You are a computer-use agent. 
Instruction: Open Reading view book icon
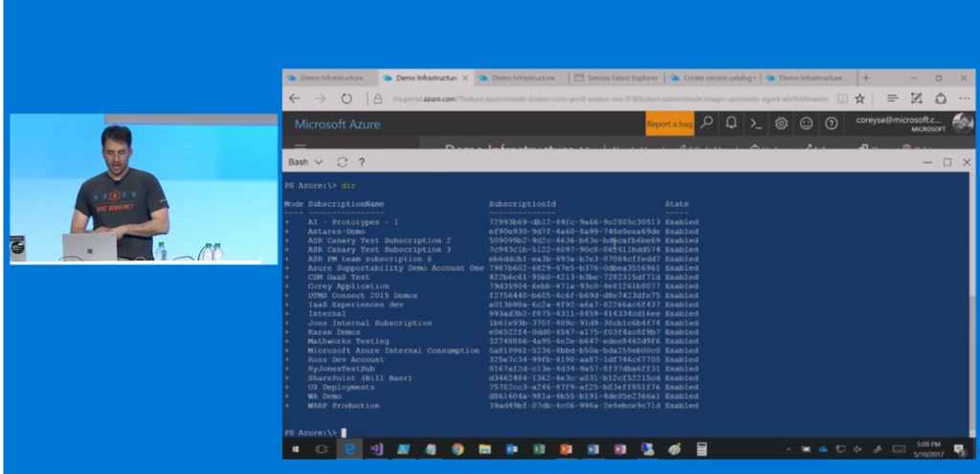pos(842,99)
